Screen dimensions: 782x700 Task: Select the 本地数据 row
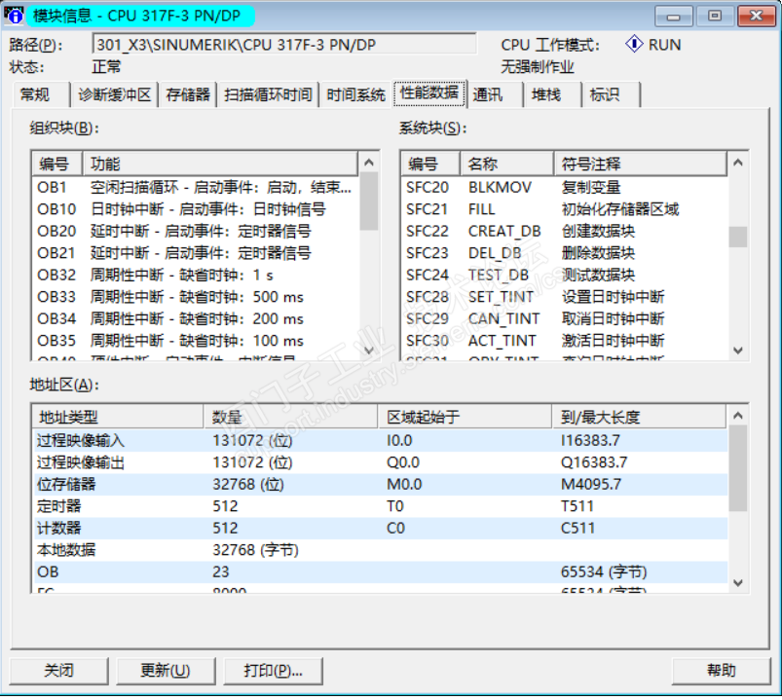pyautogui.click(x=380, y=550)
